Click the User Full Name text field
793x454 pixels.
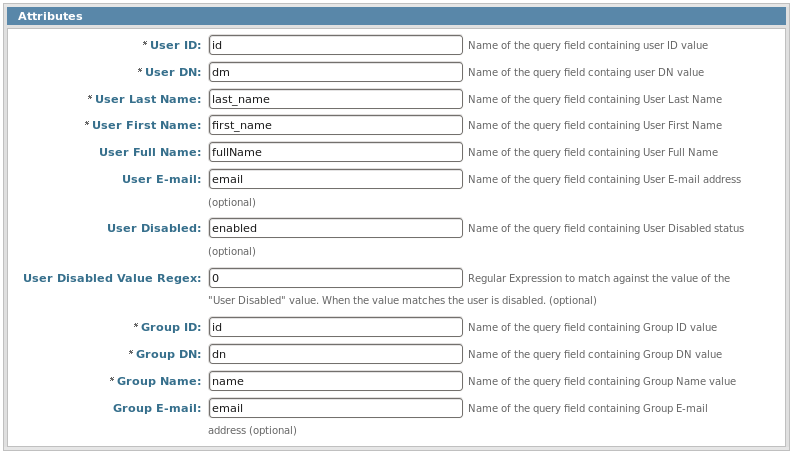pyautogui.click(x=335, y=152)
